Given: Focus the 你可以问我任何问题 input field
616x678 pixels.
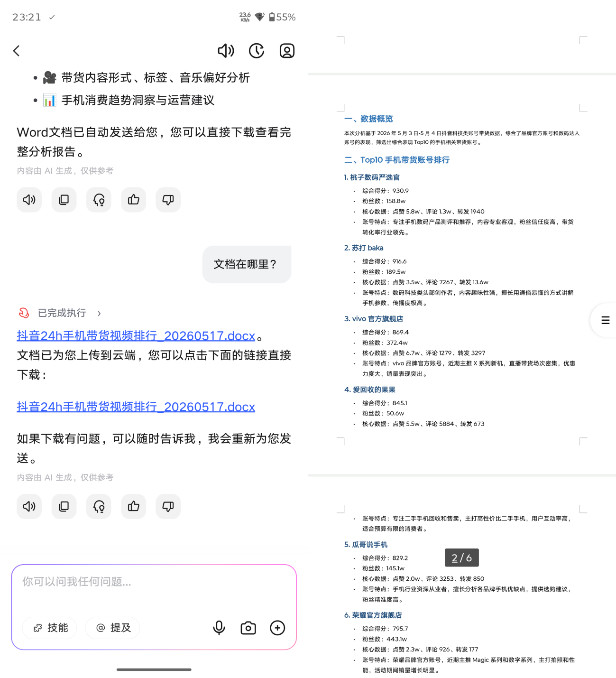Looking at the screenshot, I should [154, 582].
